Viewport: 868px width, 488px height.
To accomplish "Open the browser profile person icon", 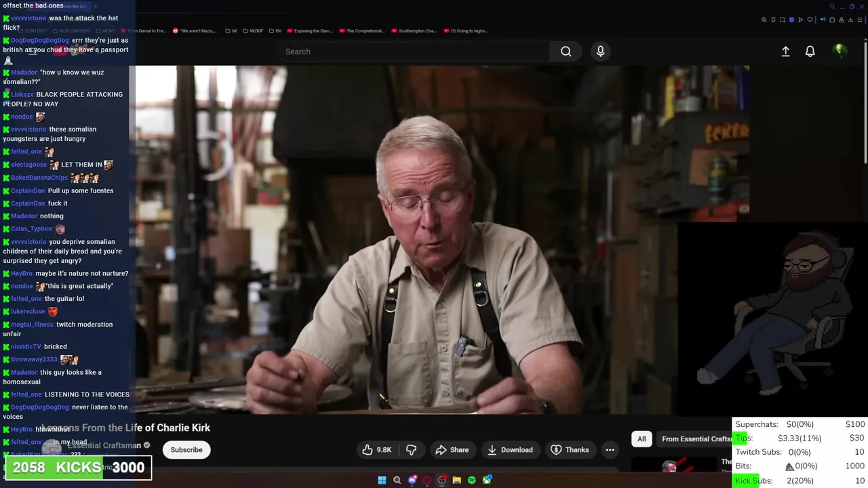I will (842, 20).
